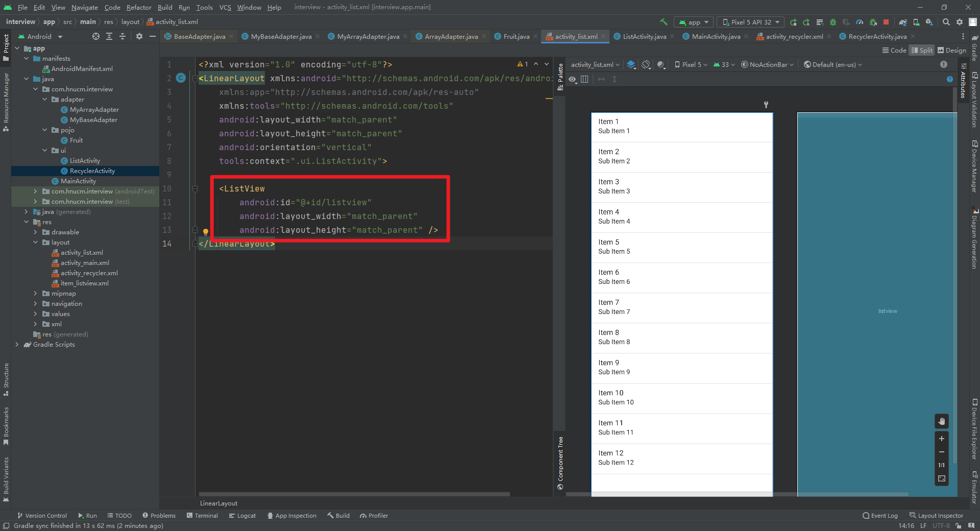Open the Device Manager toolbar icon
This screenshot has height=531, width=980.
(x=916, y=22)
